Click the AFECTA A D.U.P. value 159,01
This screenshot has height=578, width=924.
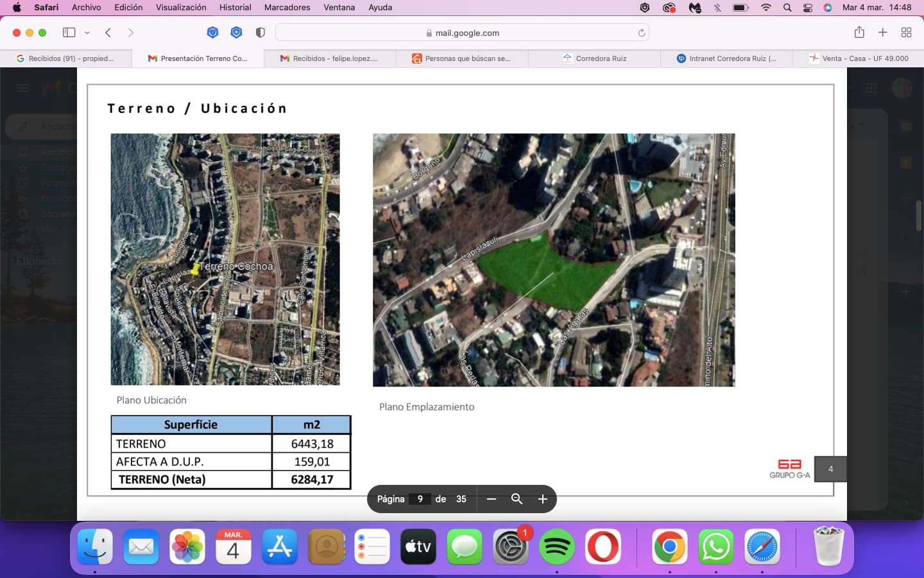click(x=312, y=462)
